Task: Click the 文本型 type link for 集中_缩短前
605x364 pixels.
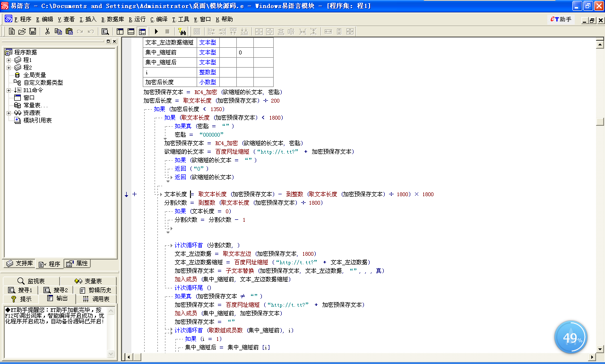Action: coord(207,52)
